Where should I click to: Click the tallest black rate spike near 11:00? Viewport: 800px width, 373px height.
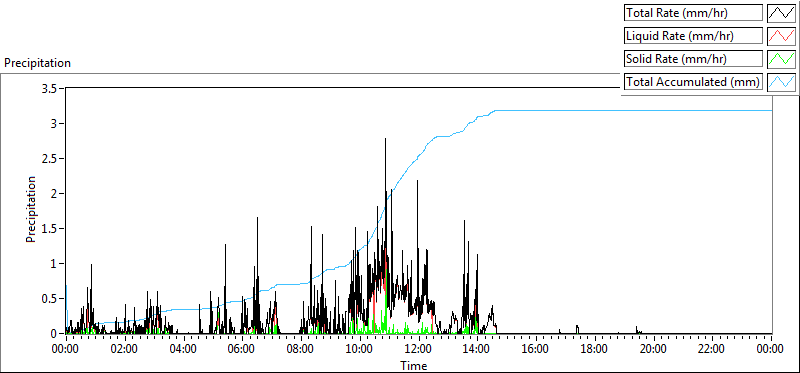pyautogui.click(x=386, y=194)
